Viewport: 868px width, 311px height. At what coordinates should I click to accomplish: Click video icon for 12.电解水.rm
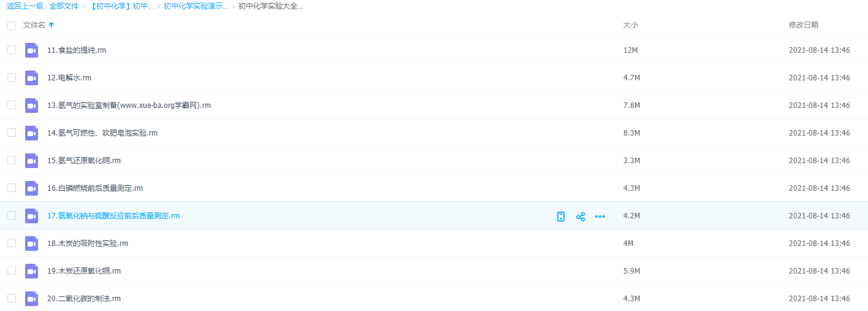coord(31,78)
